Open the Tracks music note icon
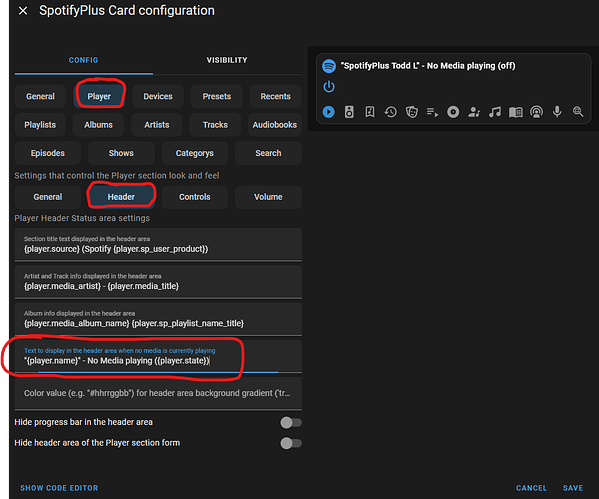 tap(495, 112)
